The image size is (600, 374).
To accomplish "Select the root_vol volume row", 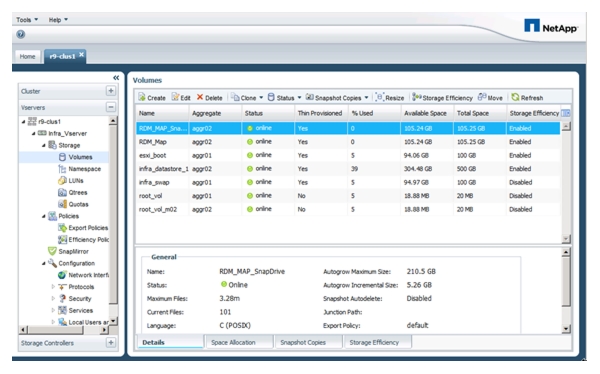I will point(348,196).
